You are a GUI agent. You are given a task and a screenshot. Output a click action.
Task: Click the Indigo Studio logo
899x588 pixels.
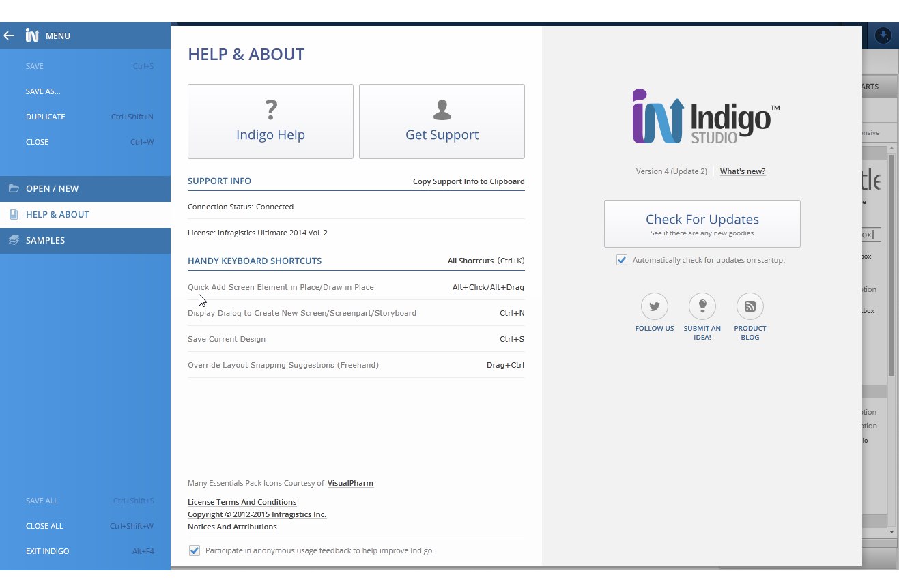(x=706, y=117)
